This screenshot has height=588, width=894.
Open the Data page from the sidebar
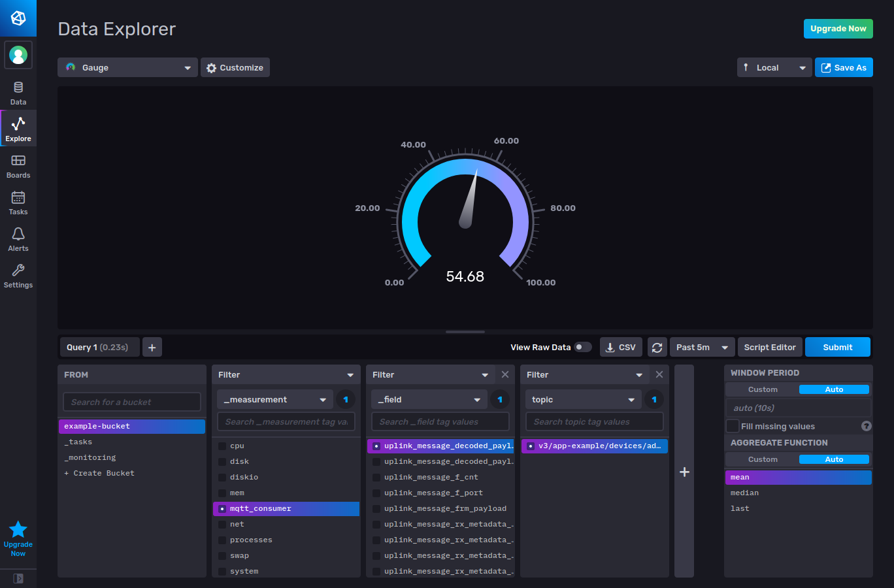coord(18,91)
